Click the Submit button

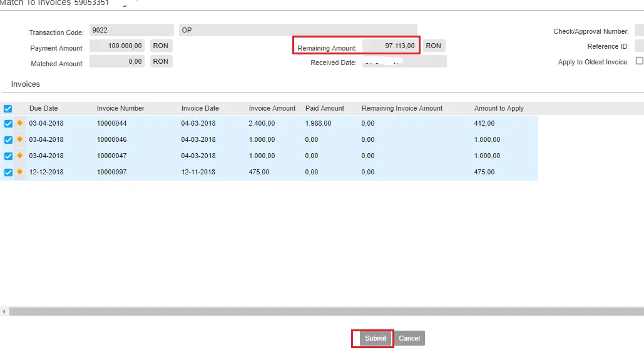(x=376, y=338)
